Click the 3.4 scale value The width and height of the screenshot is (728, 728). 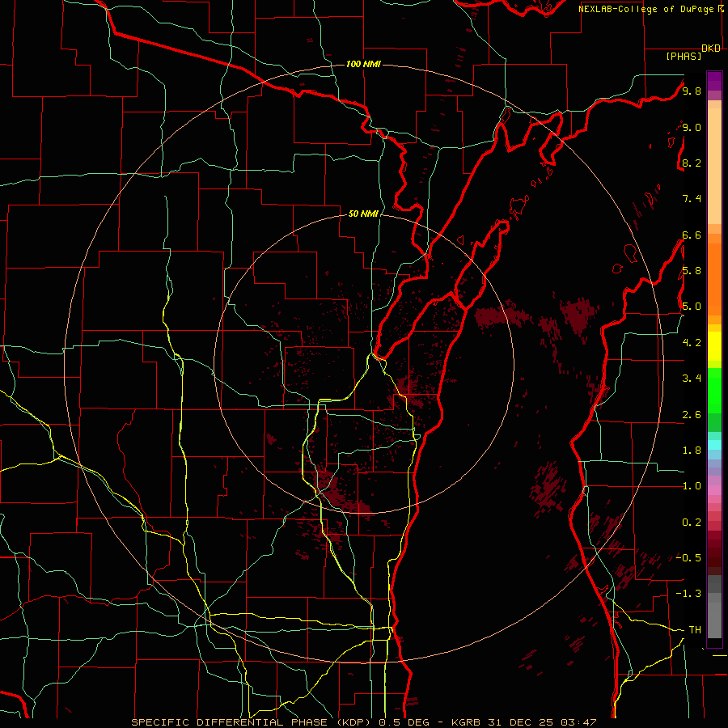tap(692, 379)
